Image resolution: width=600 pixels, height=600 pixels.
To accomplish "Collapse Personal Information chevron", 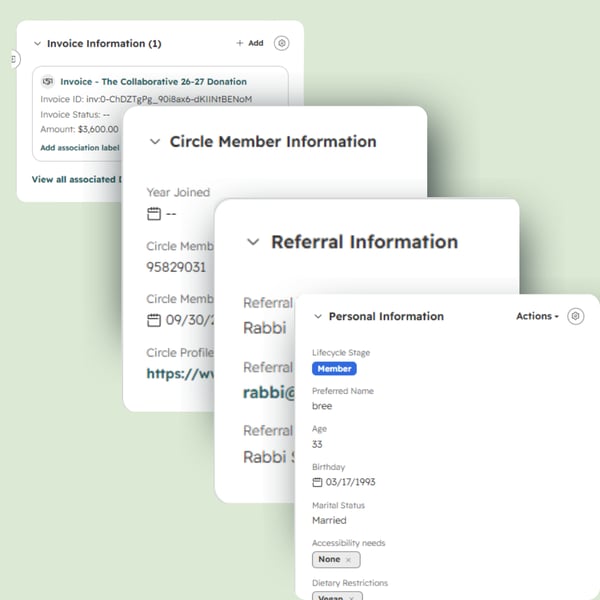I will (x=318, y=316).
